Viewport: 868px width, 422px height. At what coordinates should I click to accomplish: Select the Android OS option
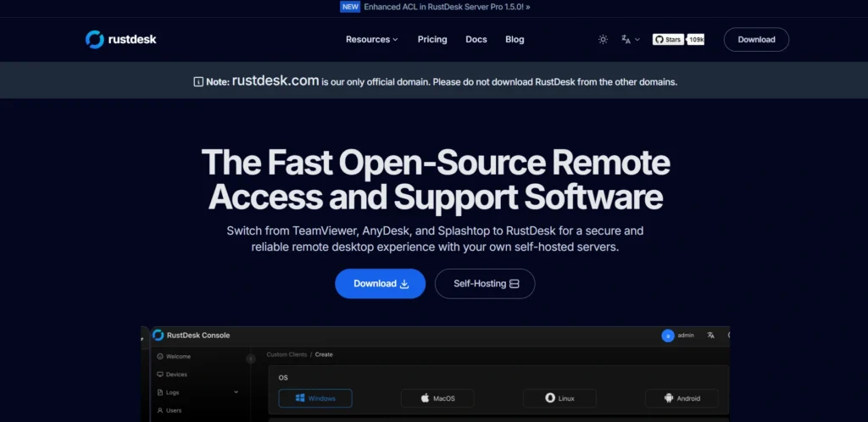pyautogui.click(x=682, y=398)
